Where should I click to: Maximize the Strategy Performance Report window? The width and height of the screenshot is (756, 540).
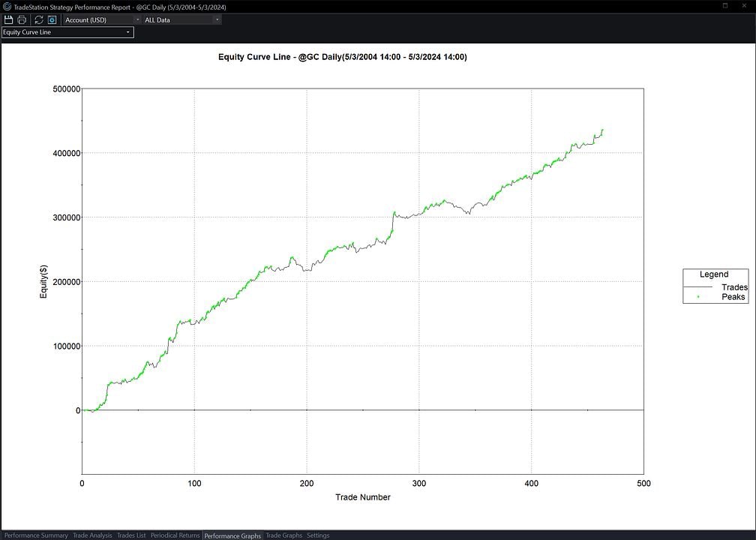tap(725, 6)
